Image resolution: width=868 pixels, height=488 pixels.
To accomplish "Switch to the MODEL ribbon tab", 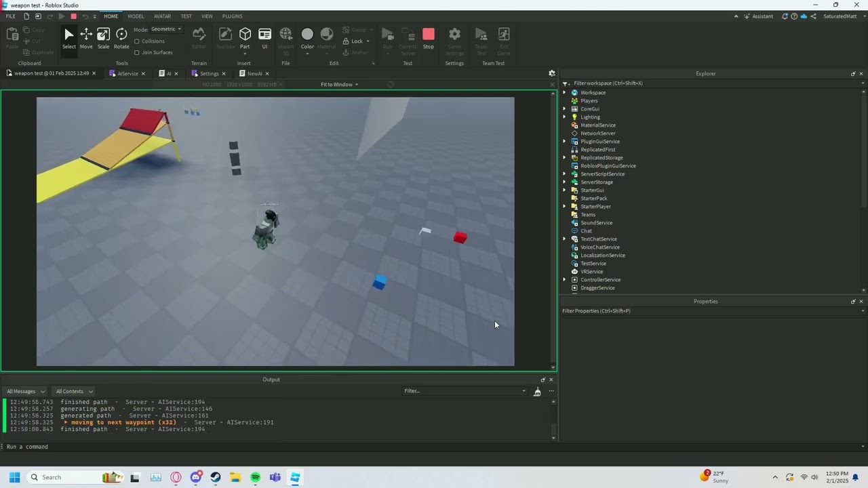I will [x=136, y=16].
